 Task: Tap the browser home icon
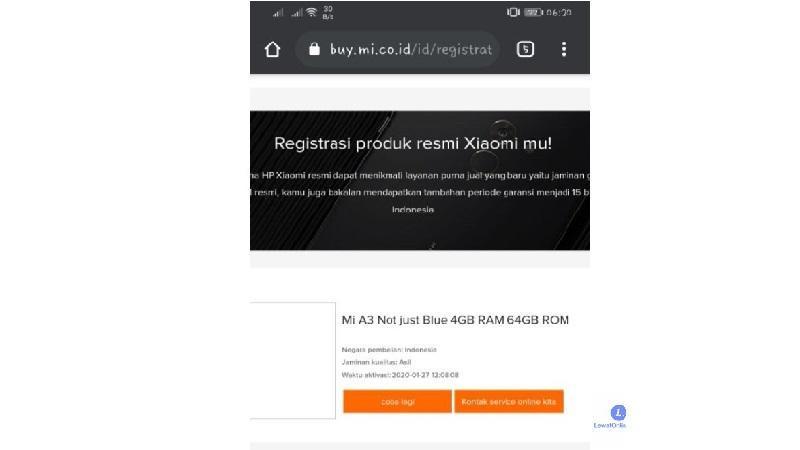coord(272,49)
